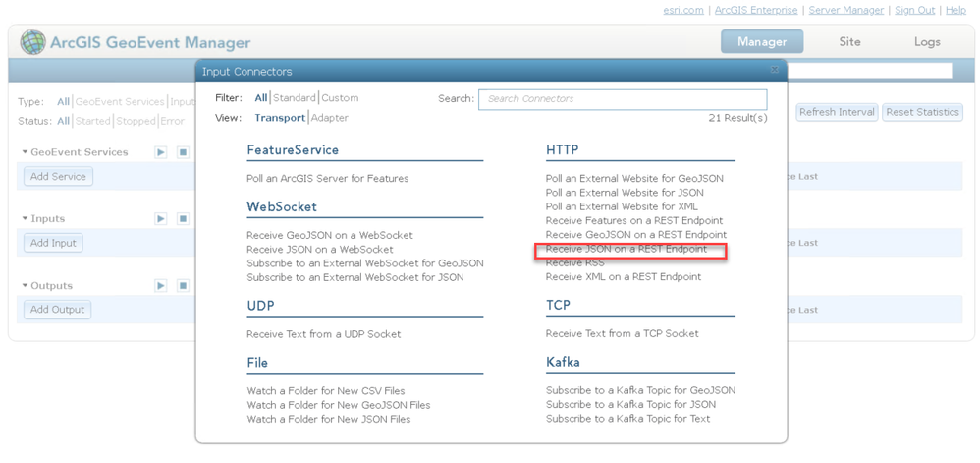980x463 pixels.
Task: Set Status filter to Error
Action: click(172, 121)
